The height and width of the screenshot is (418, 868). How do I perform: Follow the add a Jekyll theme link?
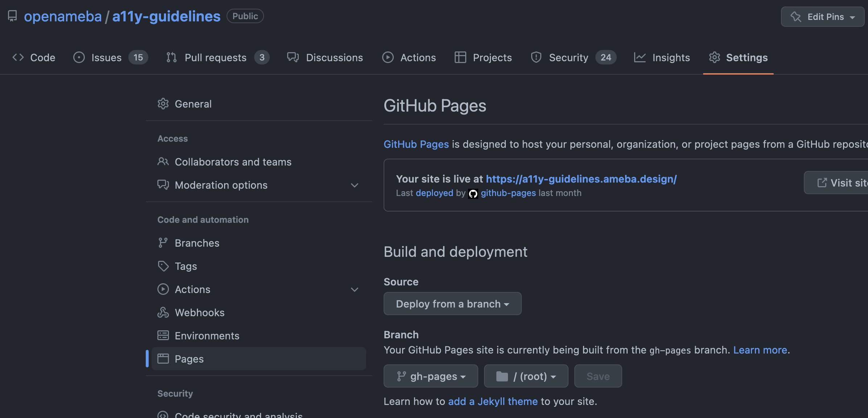(493, 401)
